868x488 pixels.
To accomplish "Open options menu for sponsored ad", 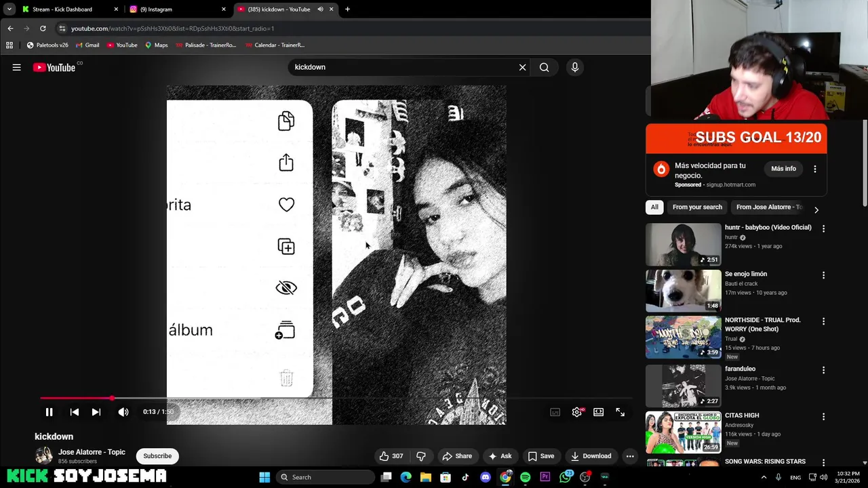I will pos(815,169).
